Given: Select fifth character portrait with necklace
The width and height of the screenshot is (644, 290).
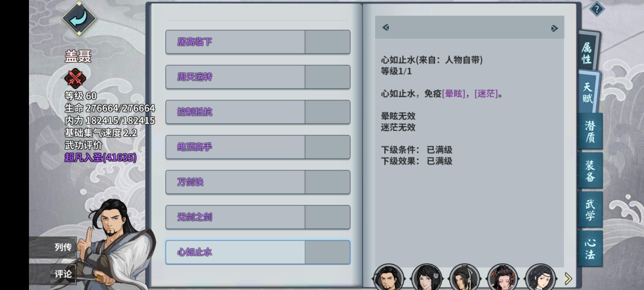Looking at the screenshot, I should pyautogui.click(x=541, y=277).
